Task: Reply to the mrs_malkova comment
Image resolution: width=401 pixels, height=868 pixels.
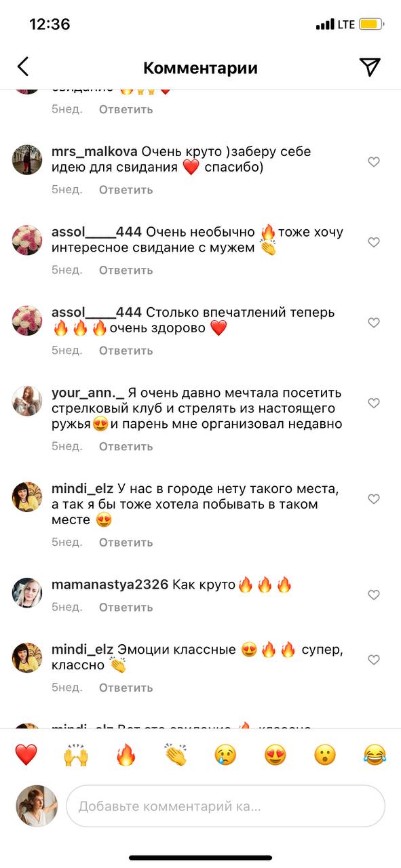Action: click(126, 190)
